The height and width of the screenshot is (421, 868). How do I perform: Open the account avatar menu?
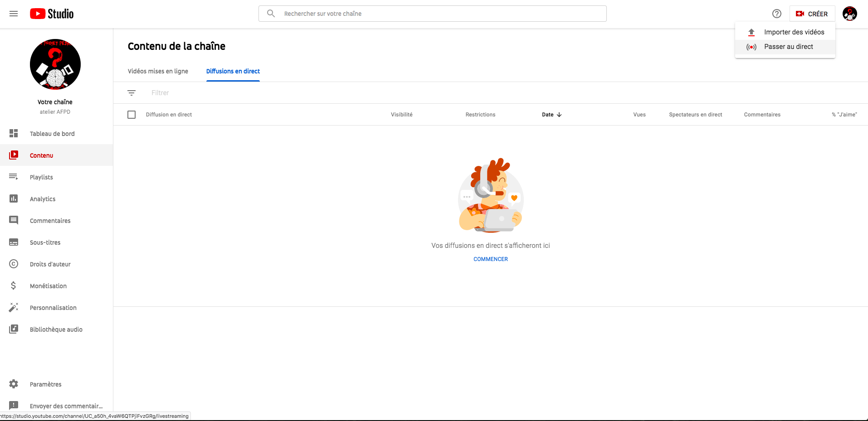pyautogui.click(x=849, y=14)
